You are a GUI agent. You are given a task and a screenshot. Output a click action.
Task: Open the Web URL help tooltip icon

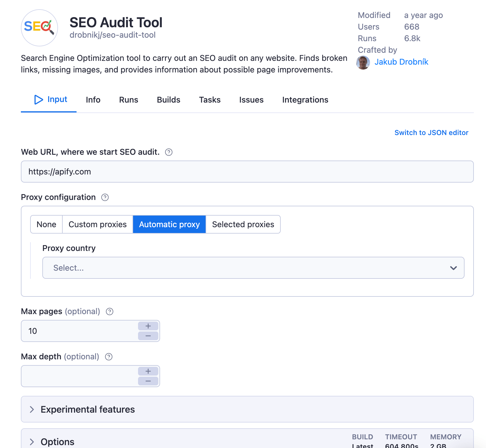(169, 152)
